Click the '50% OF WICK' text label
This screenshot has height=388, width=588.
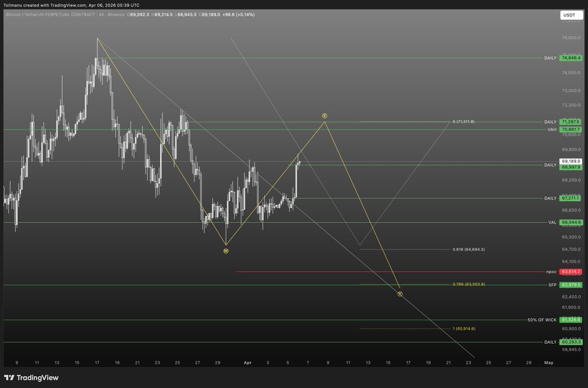[542, 320]
